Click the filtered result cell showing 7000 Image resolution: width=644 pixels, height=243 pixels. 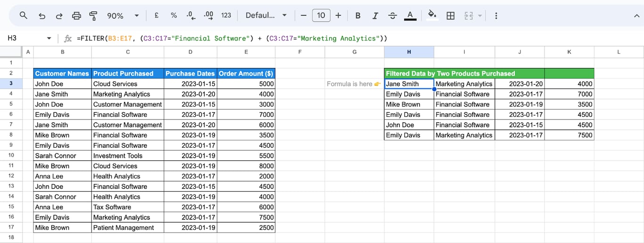point(569,94)
